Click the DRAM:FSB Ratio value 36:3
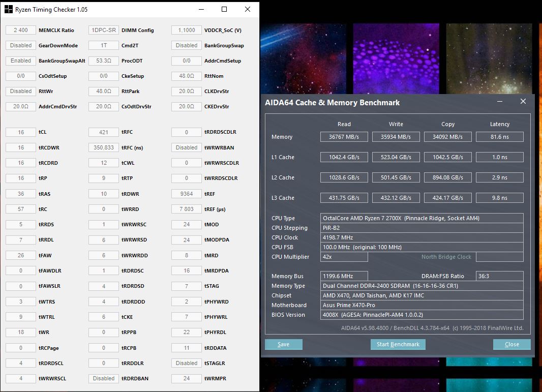This screenshot has width=542, height=392. coord(499,276)
